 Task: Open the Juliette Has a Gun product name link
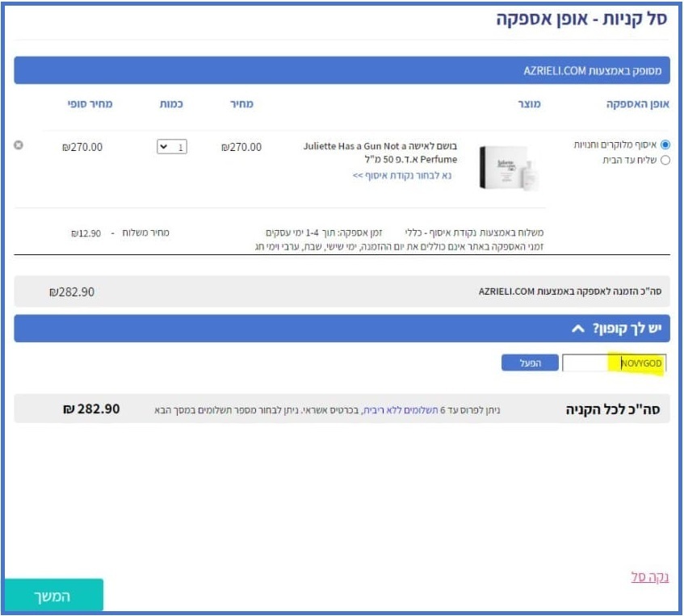(x=380, y=153)
